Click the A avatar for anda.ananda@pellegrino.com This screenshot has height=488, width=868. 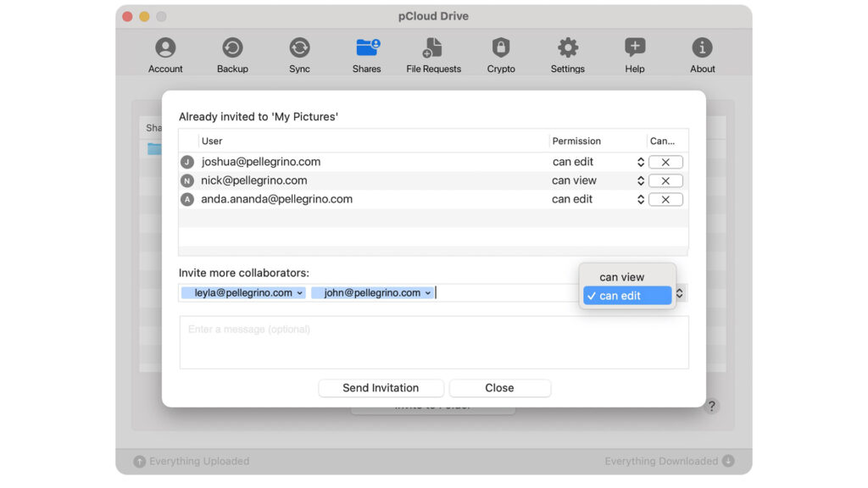pos(187,199)
